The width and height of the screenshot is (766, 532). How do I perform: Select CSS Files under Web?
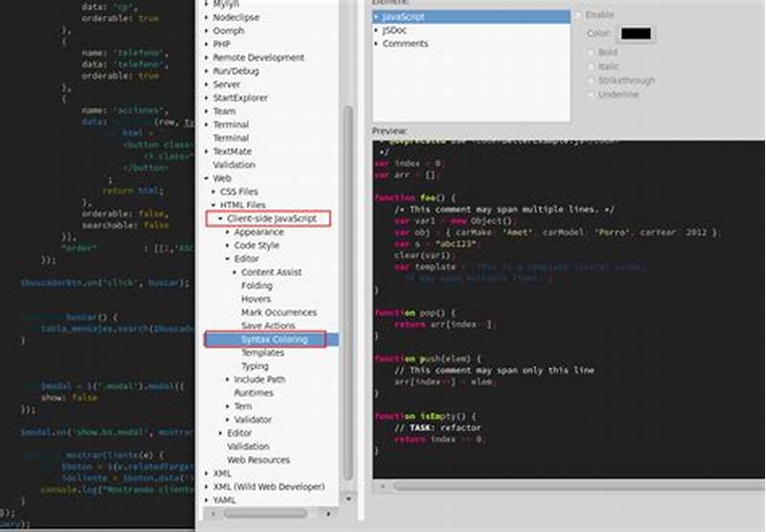238,191
